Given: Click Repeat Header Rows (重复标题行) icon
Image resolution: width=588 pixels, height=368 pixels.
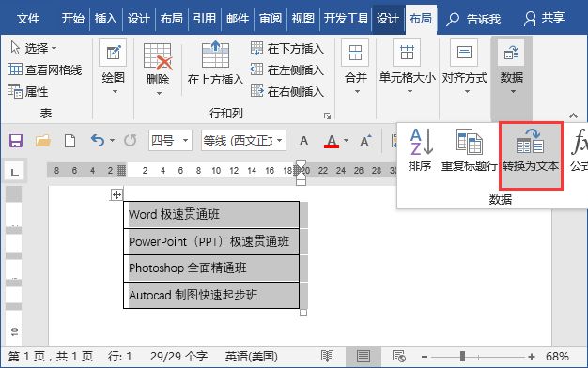Looking at the screenshot, I should 469,141.
